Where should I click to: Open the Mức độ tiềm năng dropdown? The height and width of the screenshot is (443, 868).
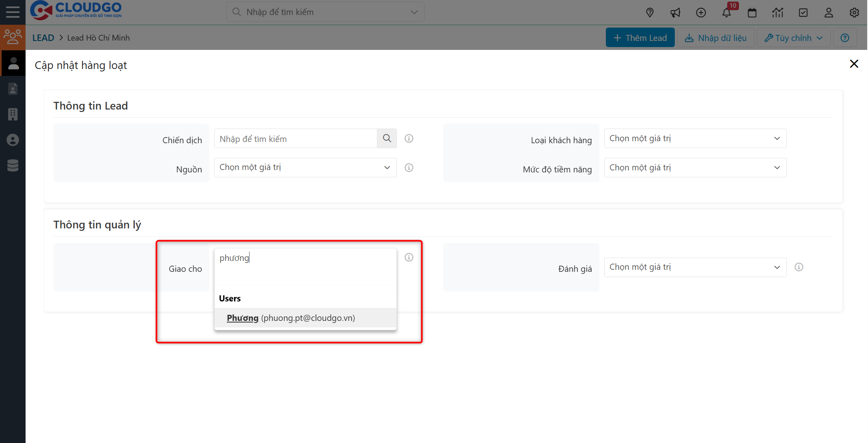(695, 168)
